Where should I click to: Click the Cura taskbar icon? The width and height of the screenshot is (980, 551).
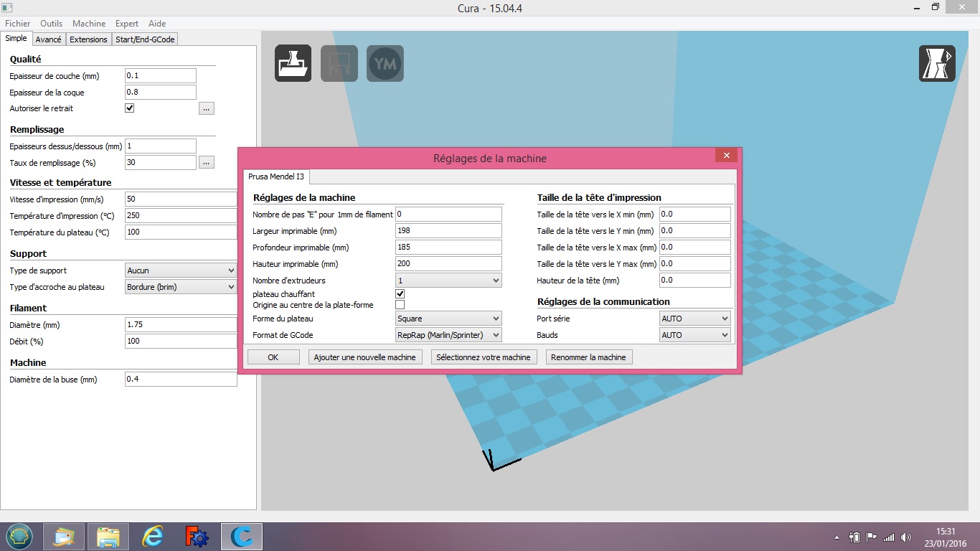[x=242, y=536]
